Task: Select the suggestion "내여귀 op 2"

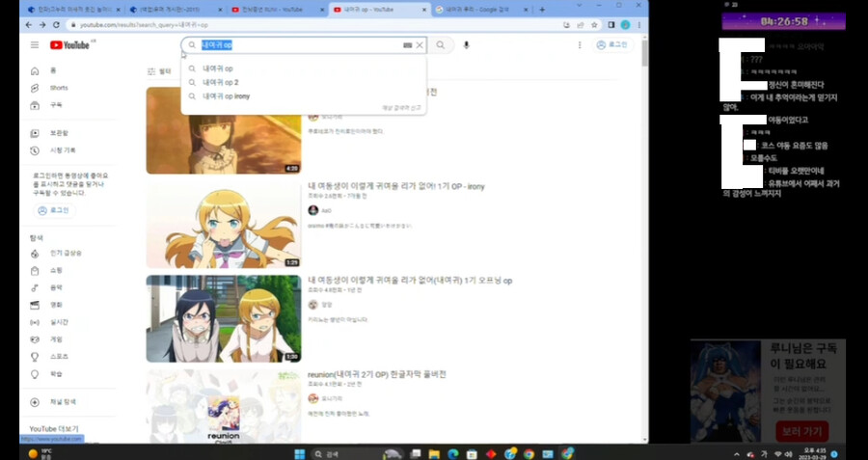Action: pos(304,83)
